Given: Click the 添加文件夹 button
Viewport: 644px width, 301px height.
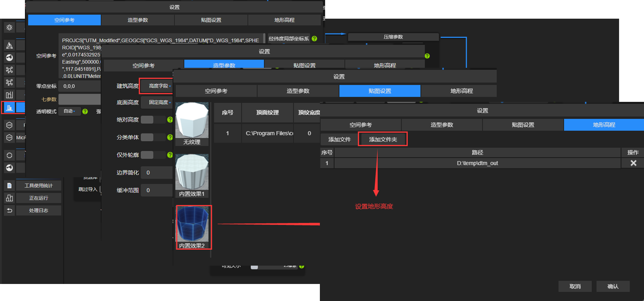Looking at the screenshot, I should pos(383,140).
